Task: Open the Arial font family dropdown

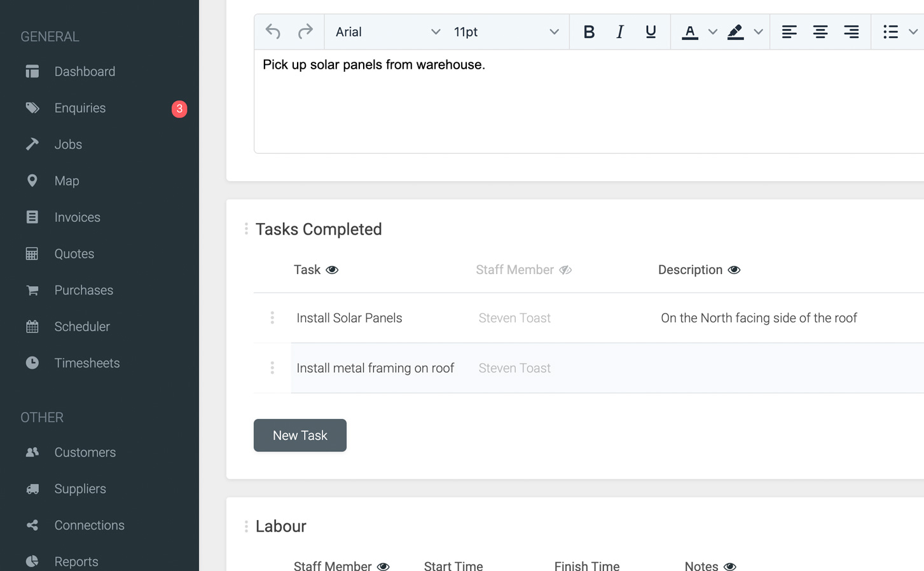Action: (388, 32)
